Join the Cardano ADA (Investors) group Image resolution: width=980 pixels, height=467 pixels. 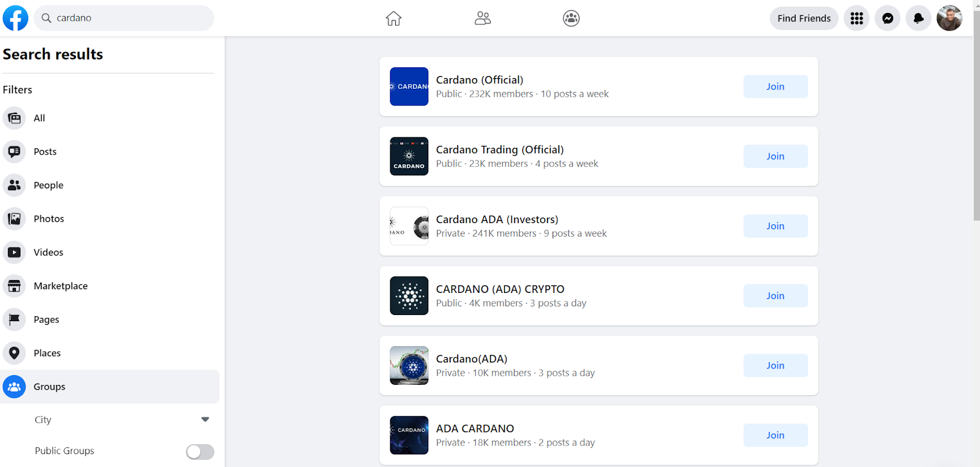(x=775, y=226)
